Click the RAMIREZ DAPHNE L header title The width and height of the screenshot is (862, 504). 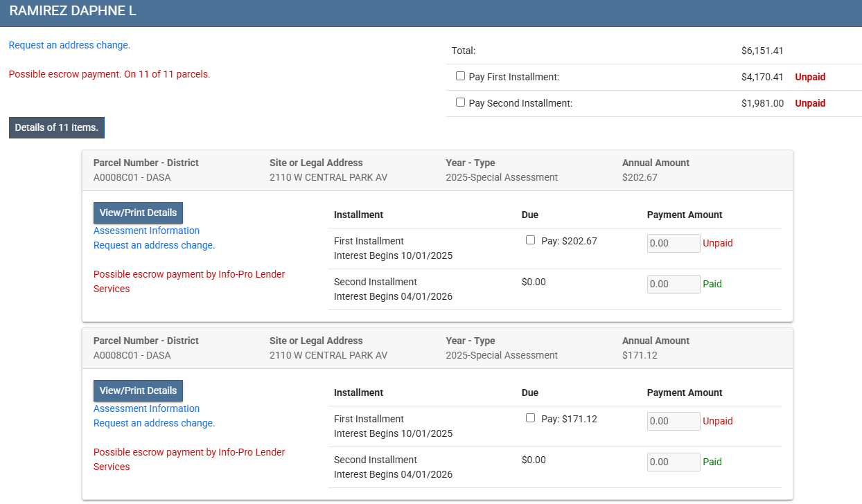coord(73,11)
